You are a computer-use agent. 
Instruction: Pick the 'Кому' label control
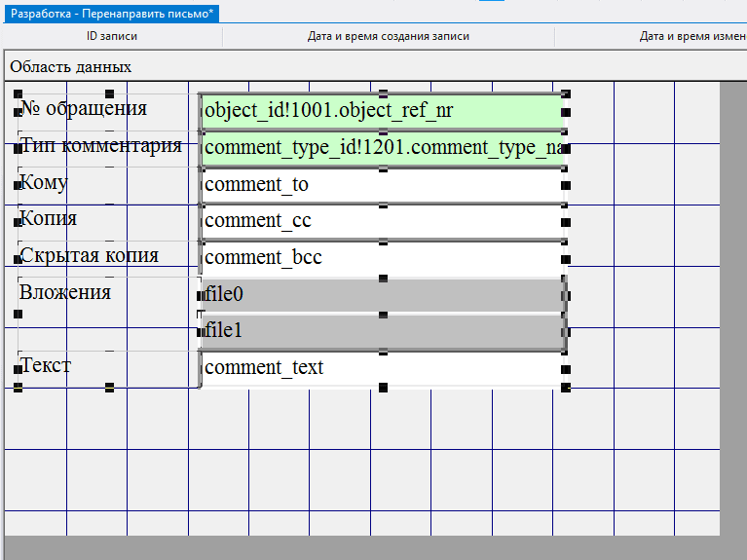45,182
